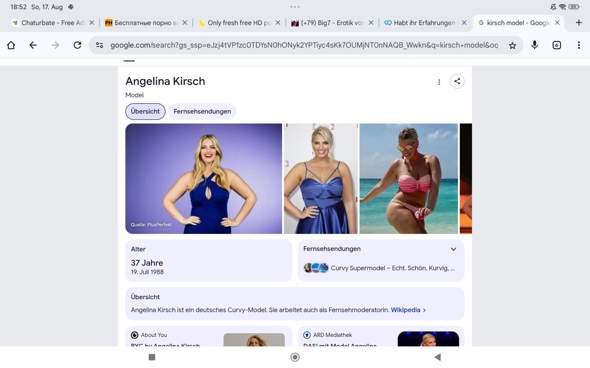This screenshot has height=368, width=590.
Task: Open Chrome three-dot overflow menu
Action: click(579, 45)
